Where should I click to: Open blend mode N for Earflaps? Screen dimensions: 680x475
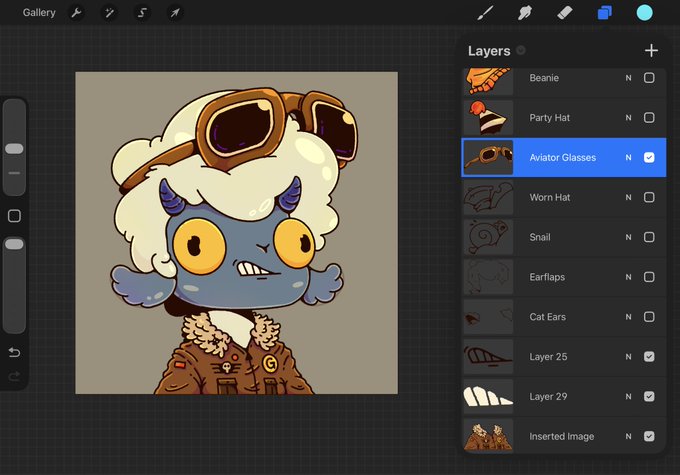(628, 277)
